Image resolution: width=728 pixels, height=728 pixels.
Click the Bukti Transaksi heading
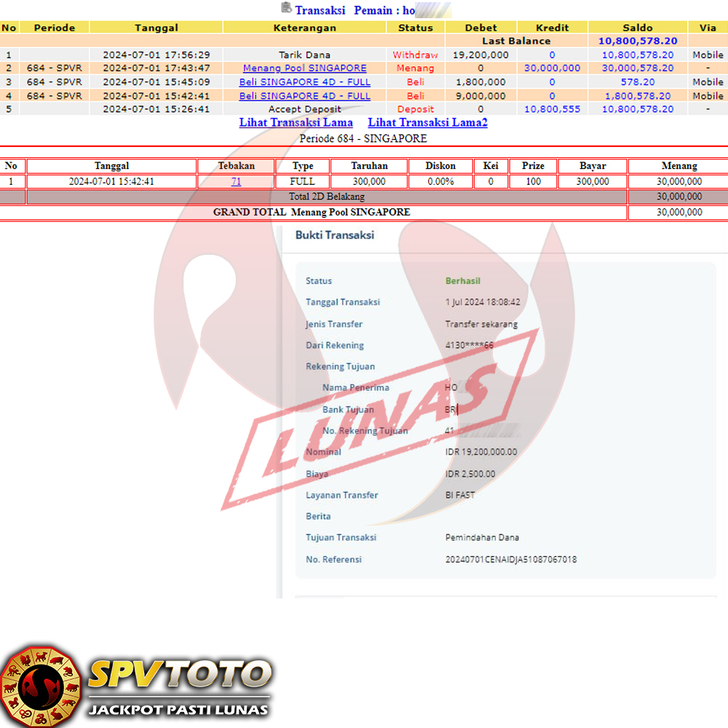pos(334,235)
